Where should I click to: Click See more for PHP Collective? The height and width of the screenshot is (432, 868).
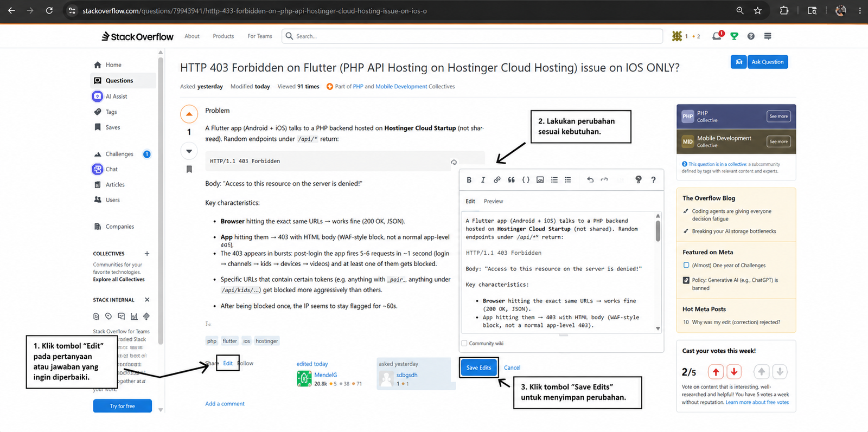tap(778, 117)
